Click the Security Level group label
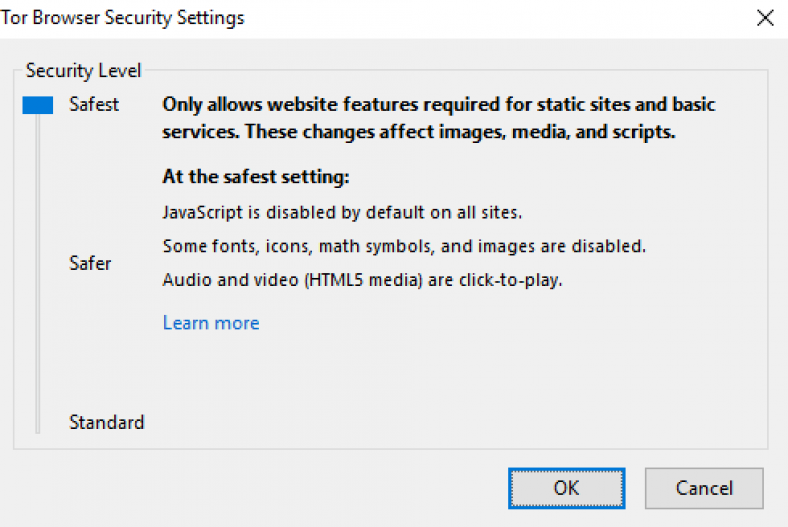 pos(83,71)
